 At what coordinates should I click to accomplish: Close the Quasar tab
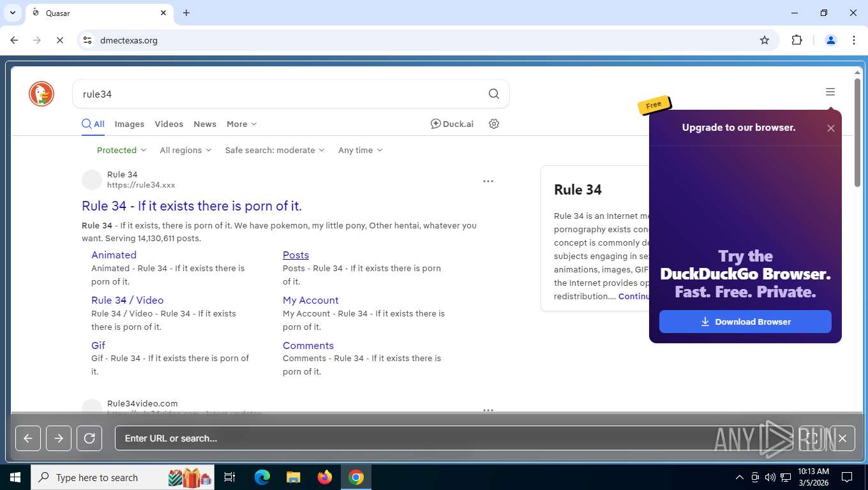[163, 13]
